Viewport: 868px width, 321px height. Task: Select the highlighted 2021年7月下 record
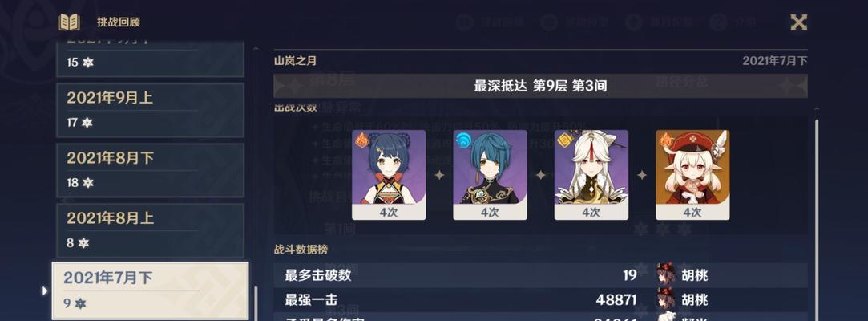pos(150,291)
